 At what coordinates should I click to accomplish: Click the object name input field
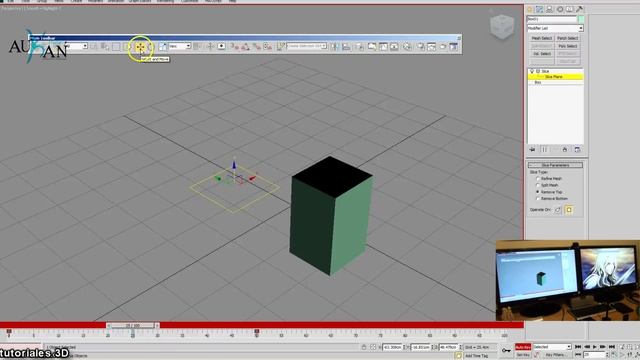pos(552,19)
